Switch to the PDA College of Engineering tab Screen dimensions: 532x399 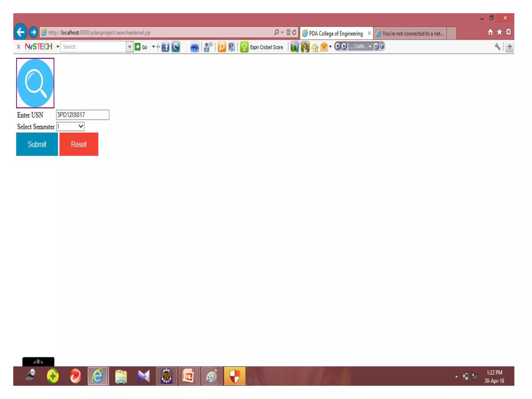[336, 34]
